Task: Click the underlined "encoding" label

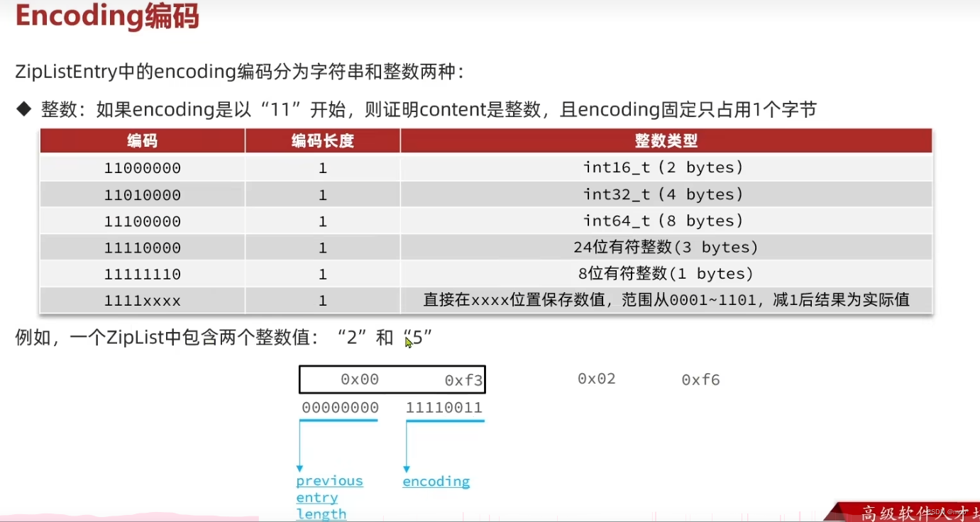Action: [x=436, y=482]
